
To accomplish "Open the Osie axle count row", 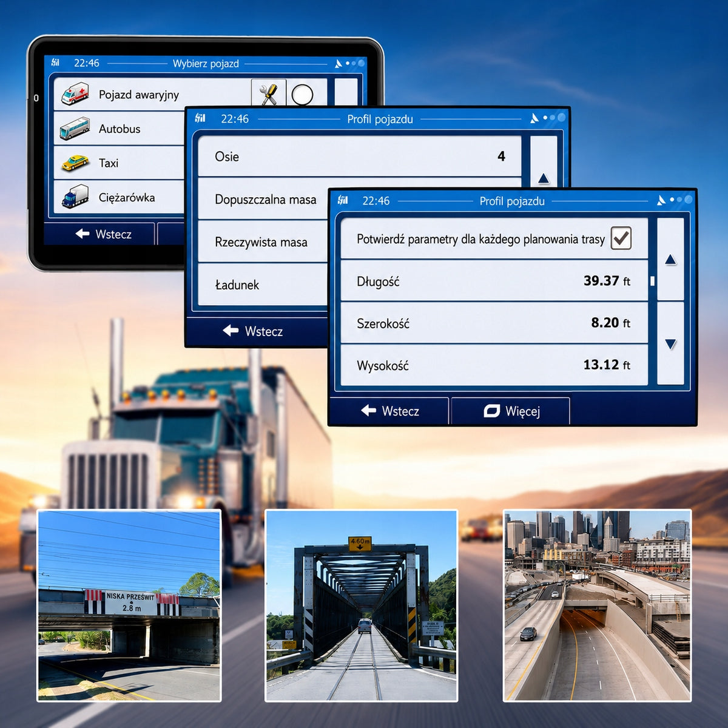I will [359, 157].
